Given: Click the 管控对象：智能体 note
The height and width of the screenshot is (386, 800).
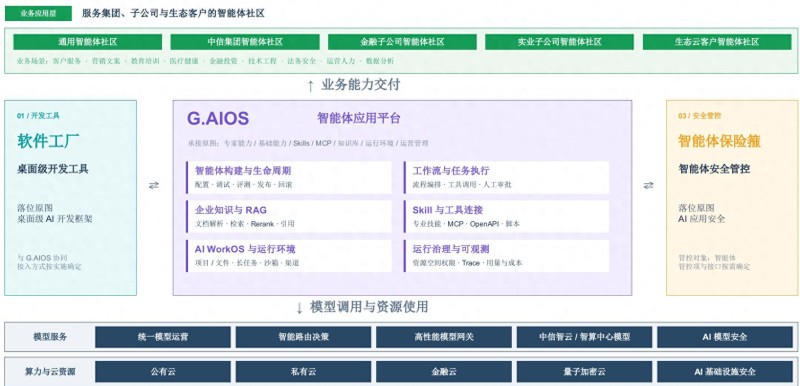Looking at the screenshot, I should pos(707,258).
